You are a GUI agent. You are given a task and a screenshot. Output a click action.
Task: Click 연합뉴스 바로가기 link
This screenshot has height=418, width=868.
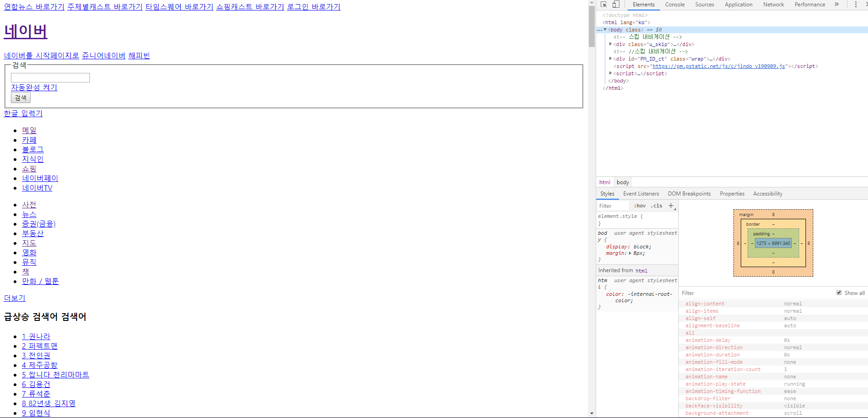click(x=34, y=7)
